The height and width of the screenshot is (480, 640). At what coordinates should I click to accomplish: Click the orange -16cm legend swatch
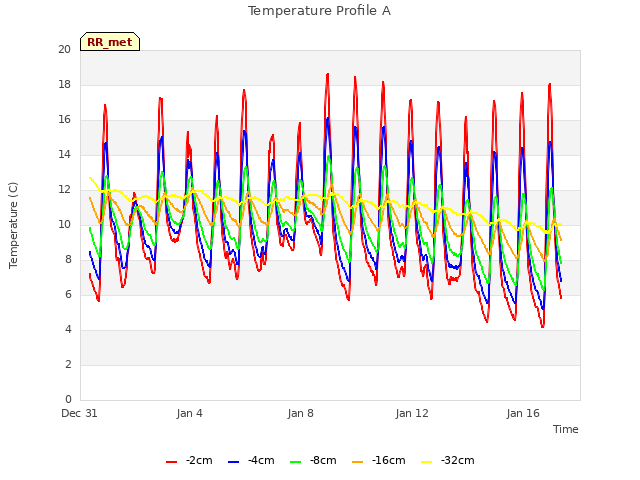pyautogui.click(x=358, y=462)
